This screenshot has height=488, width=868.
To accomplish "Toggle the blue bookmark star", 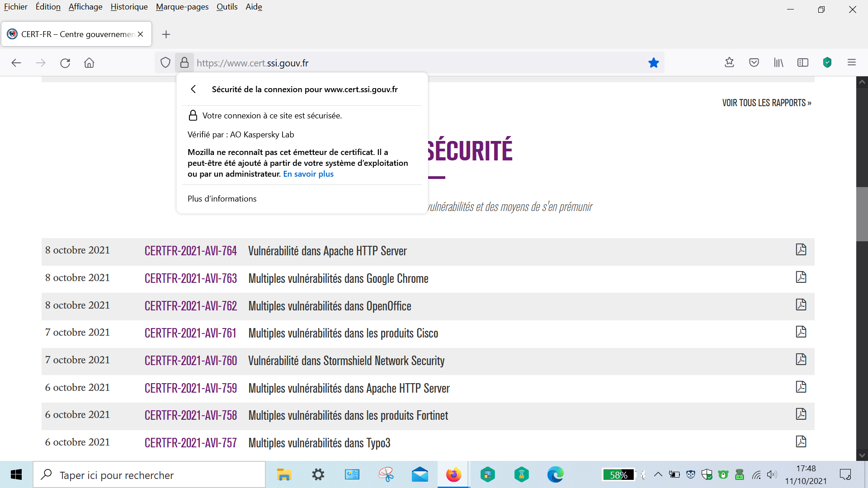I will pos(653,63).
